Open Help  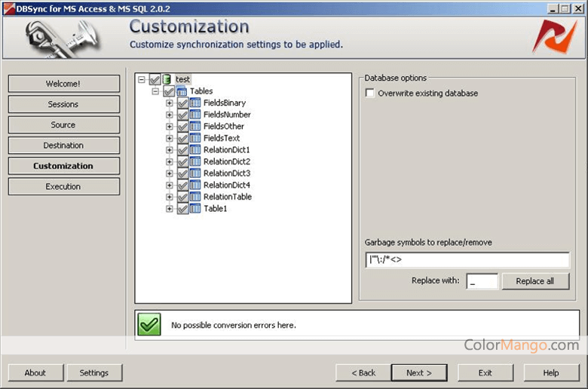coord(551,373)
